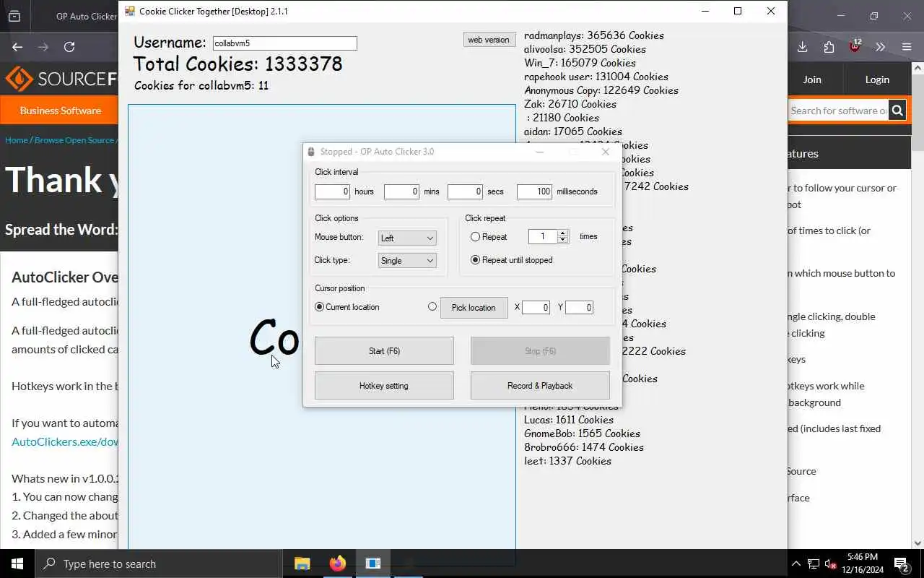Click the Y coordinate field

pos(579,307)
